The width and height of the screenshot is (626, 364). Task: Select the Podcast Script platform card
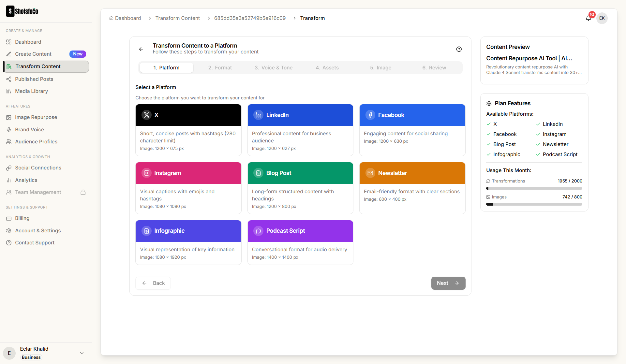[x=300, y=242]
